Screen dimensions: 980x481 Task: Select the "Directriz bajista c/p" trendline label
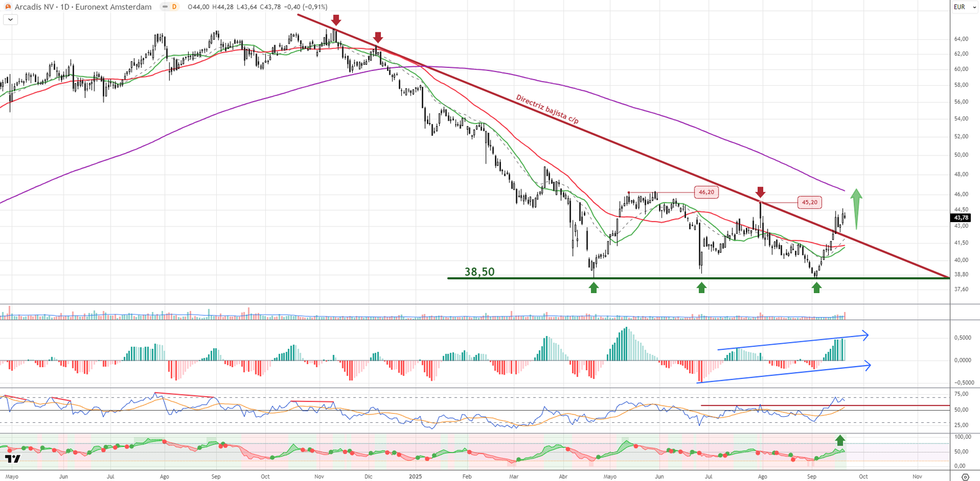click(x=547, y=109)
